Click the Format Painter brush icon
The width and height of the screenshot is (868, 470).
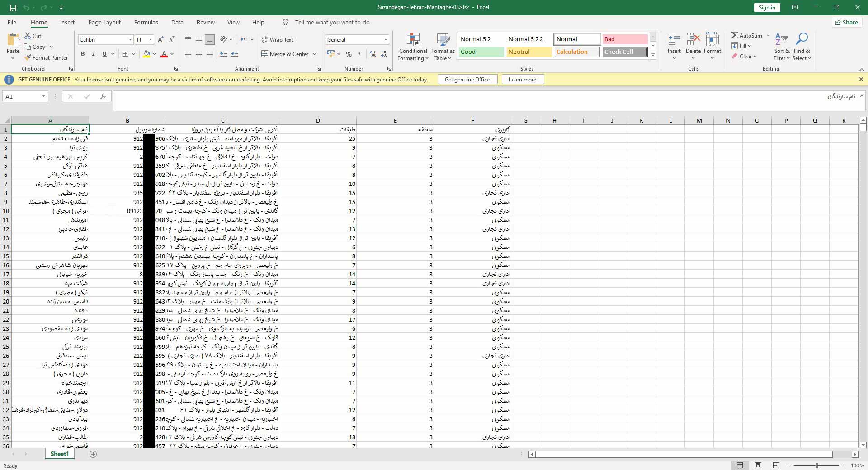click(x=28, y=58)
